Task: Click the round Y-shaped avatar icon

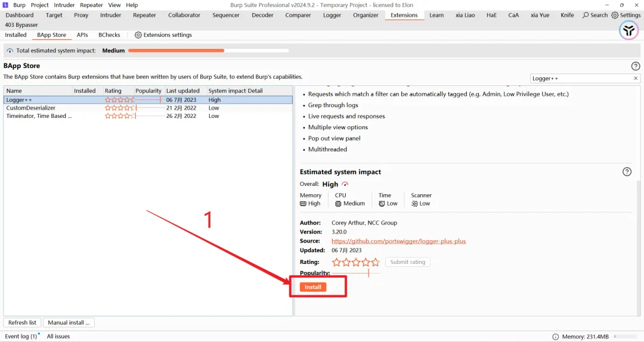Action: (x=628, y=30)
